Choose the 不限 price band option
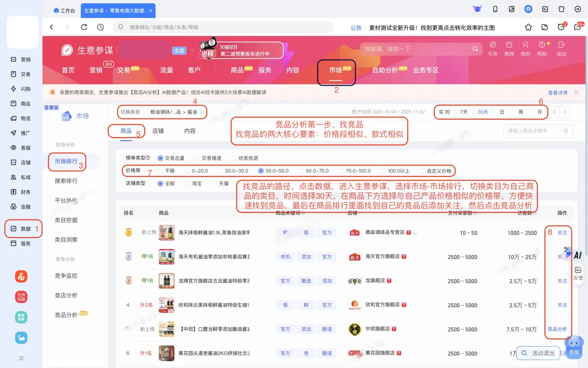Image resolution: width=588 pixels, height=368 pixels. pos(166,171)
